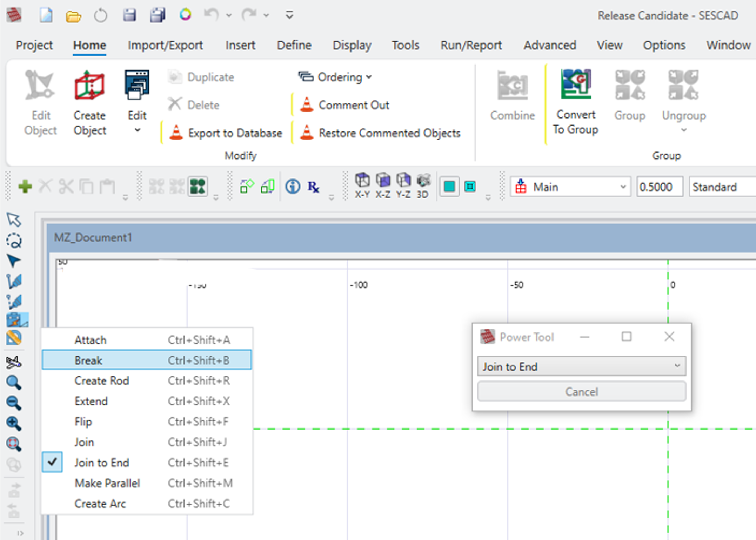The width and height of the screenshot is (756, 540).
Task: Switch to the X-Y view
Action: (362, 185)
